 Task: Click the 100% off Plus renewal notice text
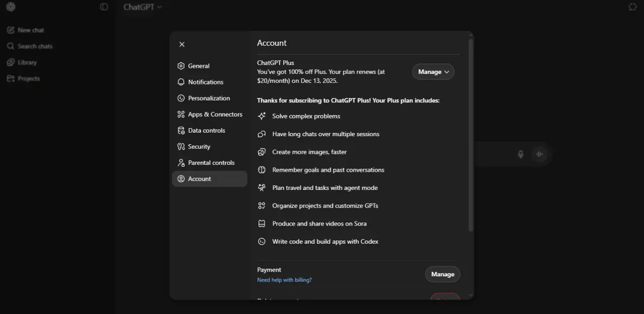(x=321, y=76)
